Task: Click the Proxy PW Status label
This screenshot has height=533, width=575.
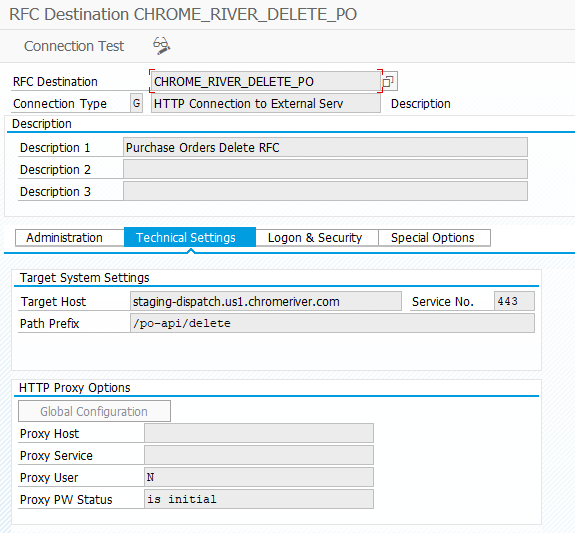Action: tap(66, 500)
